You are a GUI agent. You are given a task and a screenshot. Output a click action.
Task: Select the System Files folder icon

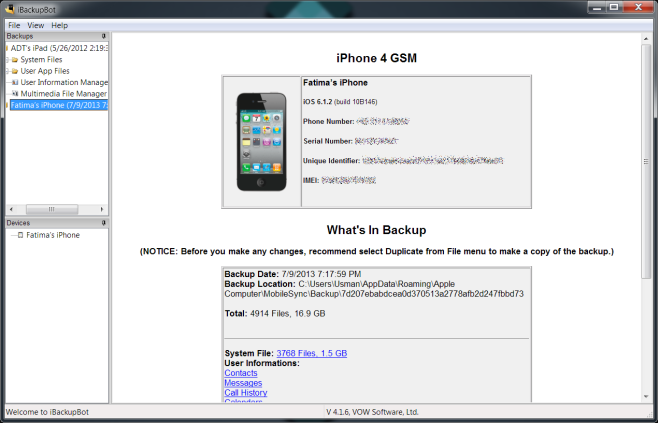15,60
